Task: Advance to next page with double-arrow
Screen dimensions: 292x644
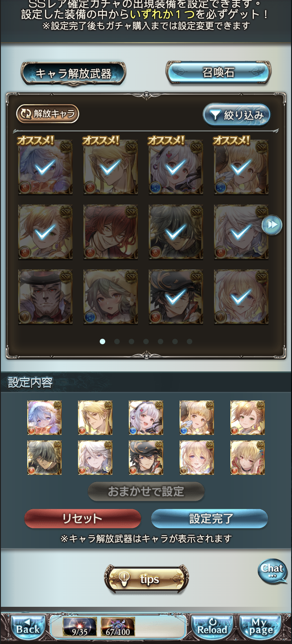Action: (272, 225)
